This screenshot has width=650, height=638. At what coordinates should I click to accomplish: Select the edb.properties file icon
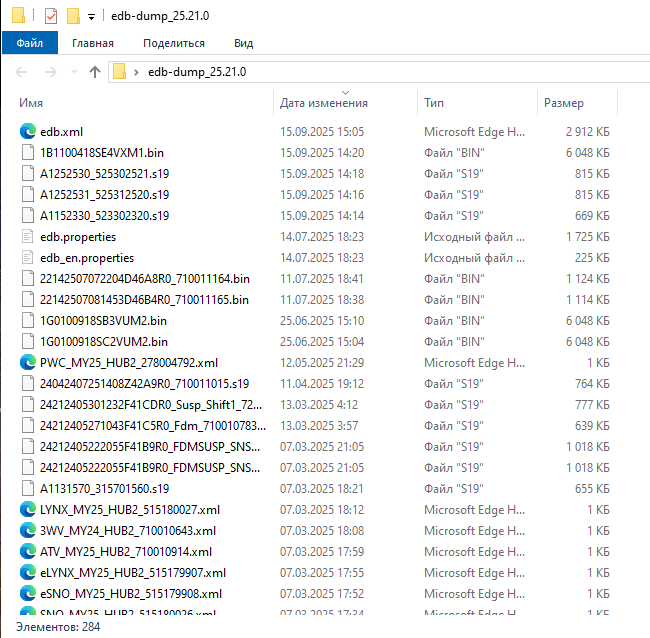click(28, 237)
